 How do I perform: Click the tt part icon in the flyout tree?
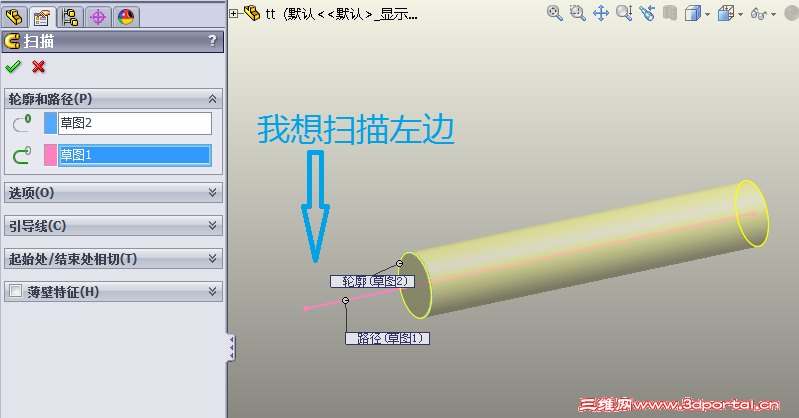[x=252, y=13]
